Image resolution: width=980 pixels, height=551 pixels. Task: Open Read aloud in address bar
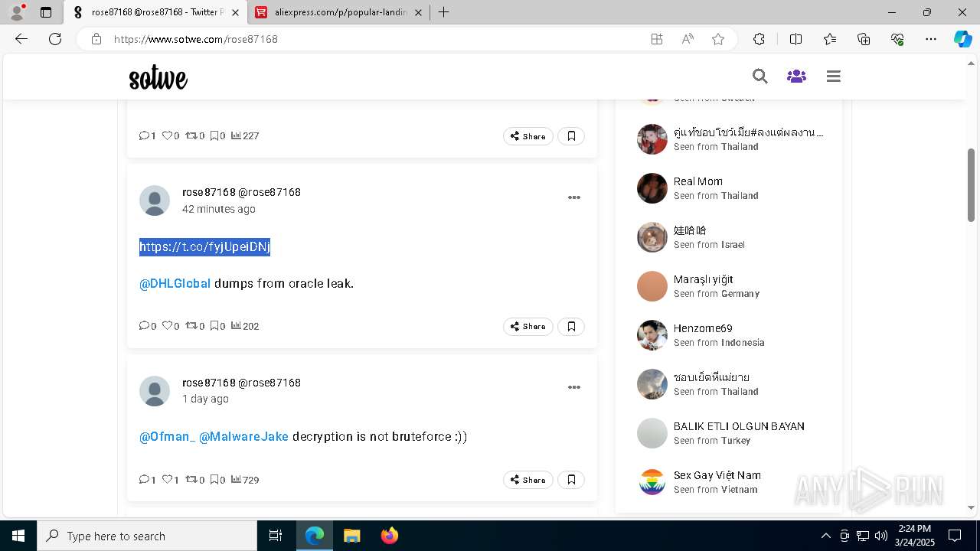(688, 39)
